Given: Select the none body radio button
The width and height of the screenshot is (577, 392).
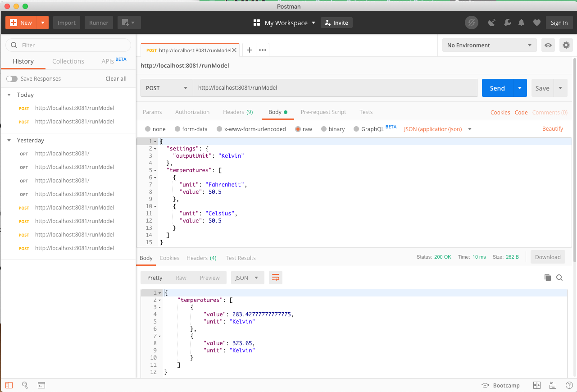Looking at the screenshot, I should coord(148,129).
